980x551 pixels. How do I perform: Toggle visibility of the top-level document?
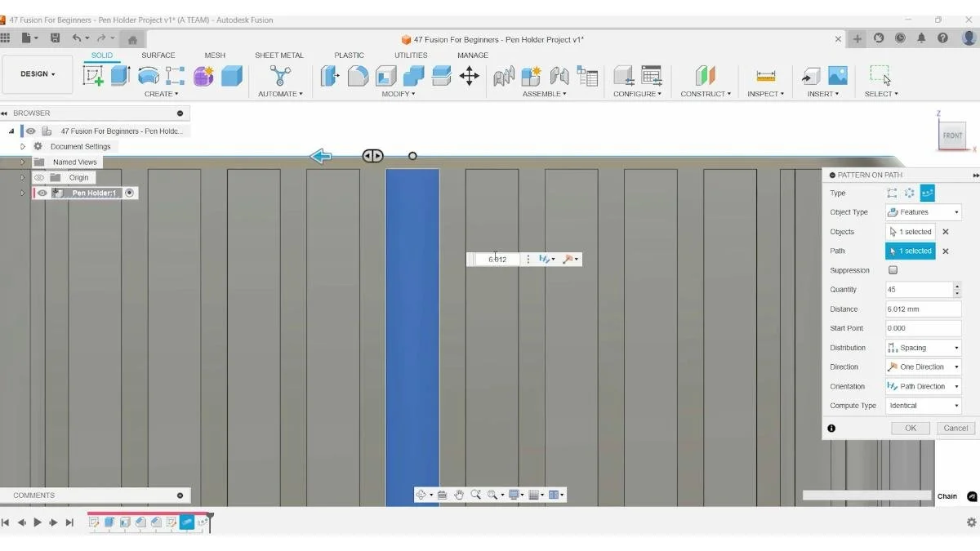[31, 131]
